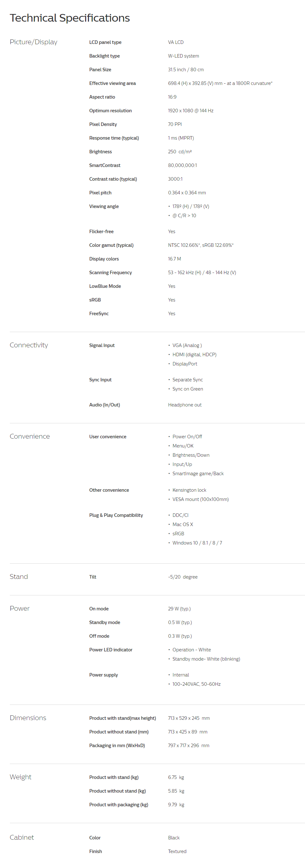Click the Product with packaging (kg) label
305x868 pixels.
point(119,805)
